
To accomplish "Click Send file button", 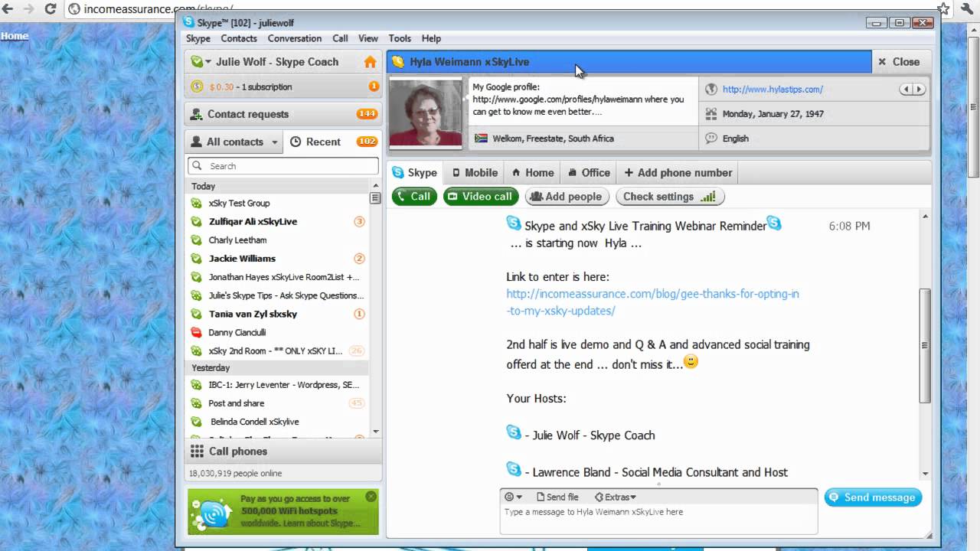I will click(557, 497).
